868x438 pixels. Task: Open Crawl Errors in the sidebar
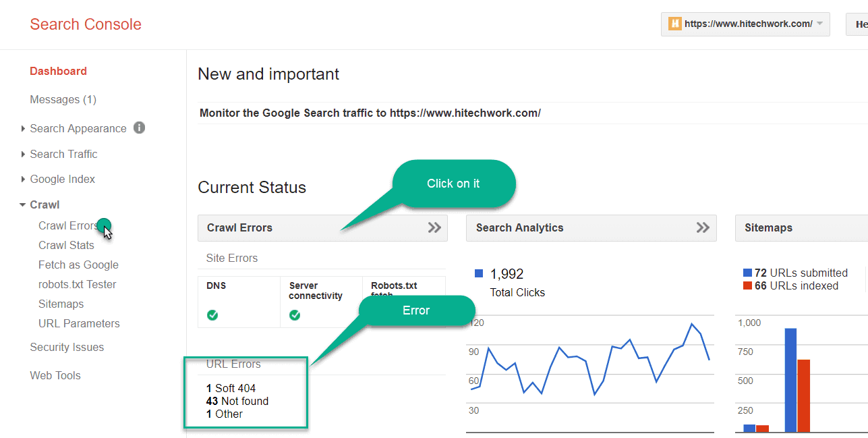pos(68,225)
